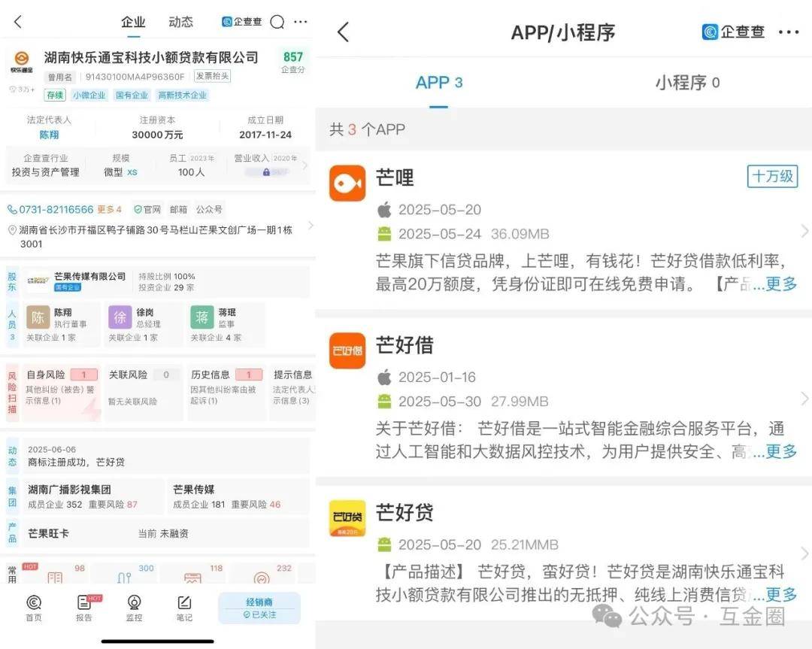Expand the address row chevron
The image size is (812, 649).
[311, 226]
